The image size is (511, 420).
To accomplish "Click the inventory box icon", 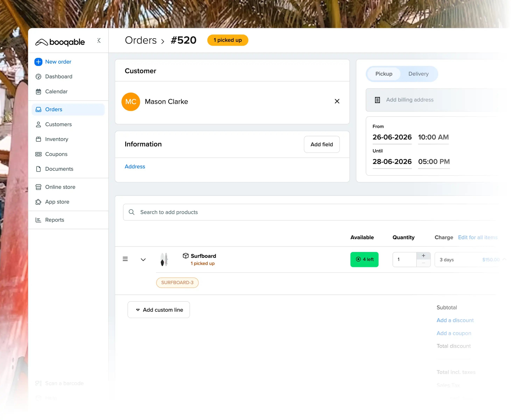I will point(38,139).
